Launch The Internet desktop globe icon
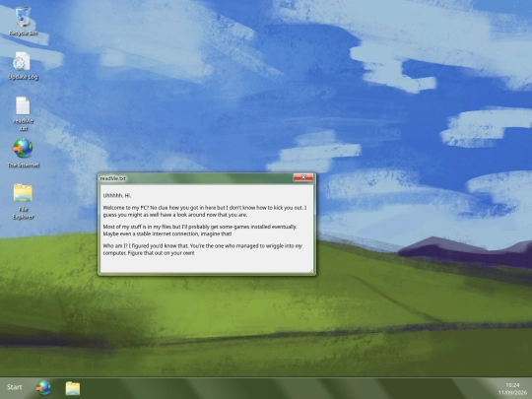 tap(23, 153)
